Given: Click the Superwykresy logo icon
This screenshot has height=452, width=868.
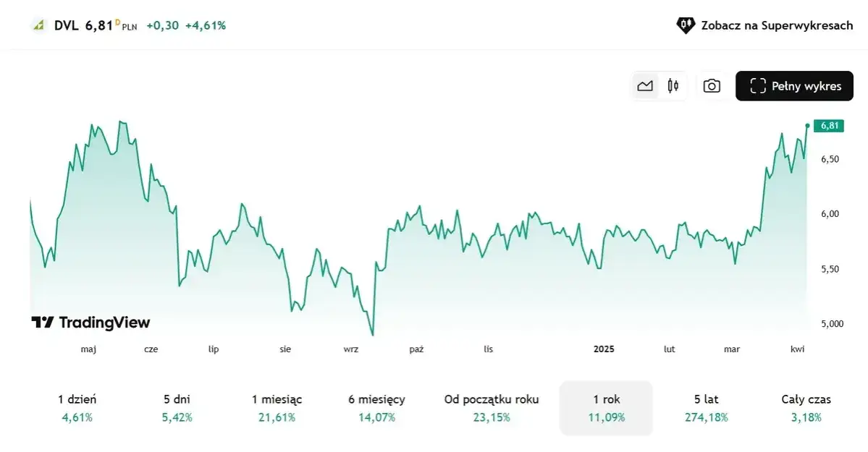Looking at the screenshot, I should (x=685, y=25).
